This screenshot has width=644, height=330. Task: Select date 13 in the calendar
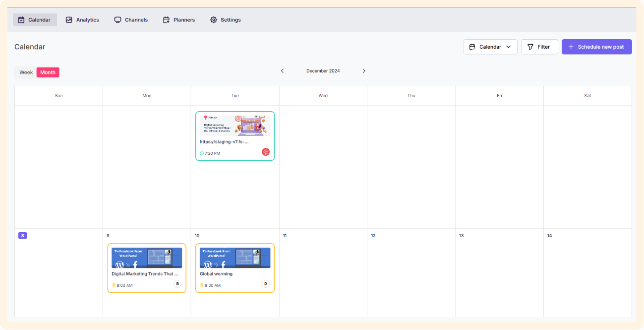[x=462, y=236]
